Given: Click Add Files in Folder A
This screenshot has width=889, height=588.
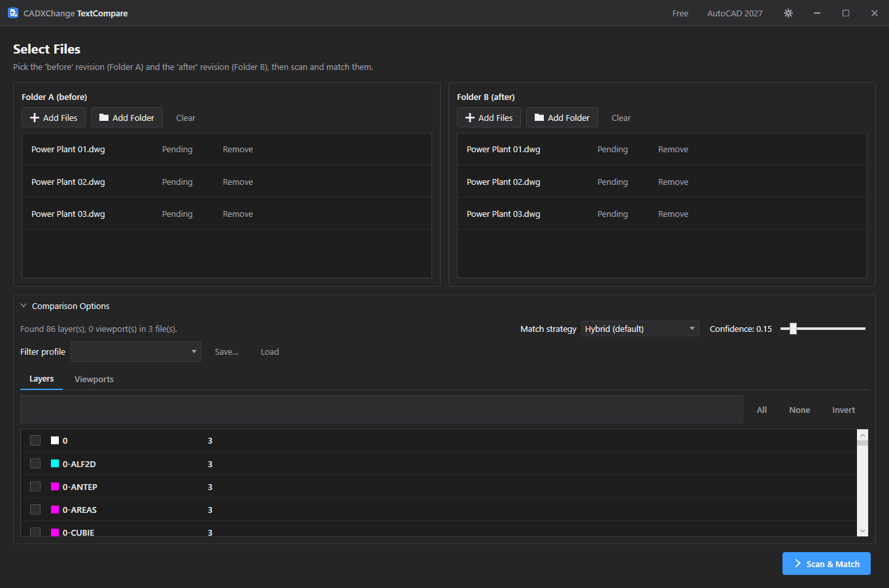Looking at the screenshot, I should (54, 118).
